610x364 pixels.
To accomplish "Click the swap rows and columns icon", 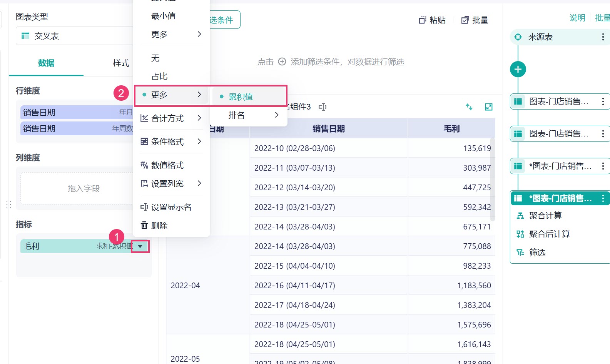I will click(x=469, y=107).
